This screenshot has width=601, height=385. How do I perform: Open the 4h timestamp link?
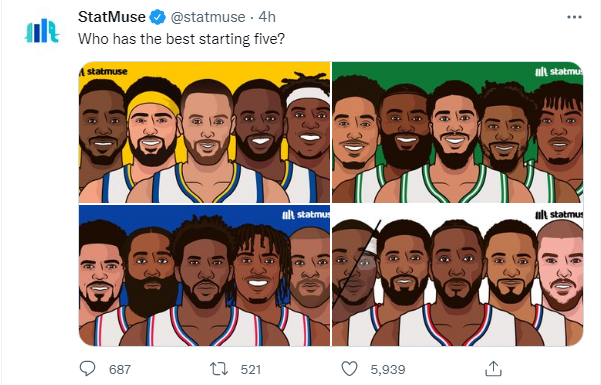267,17
